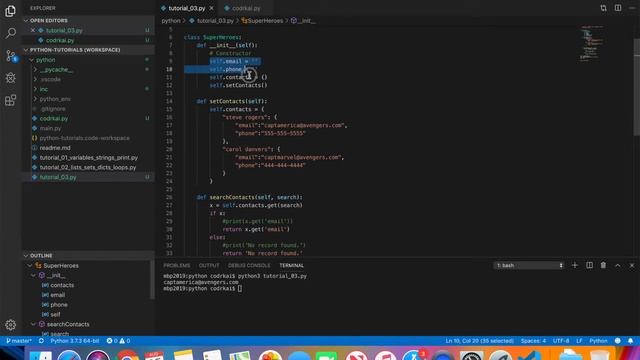Image resolution: width=640 pixels, height=360 pixels.
Task: Open python-tutorials.code-workspace file
Action: point(84,138)
